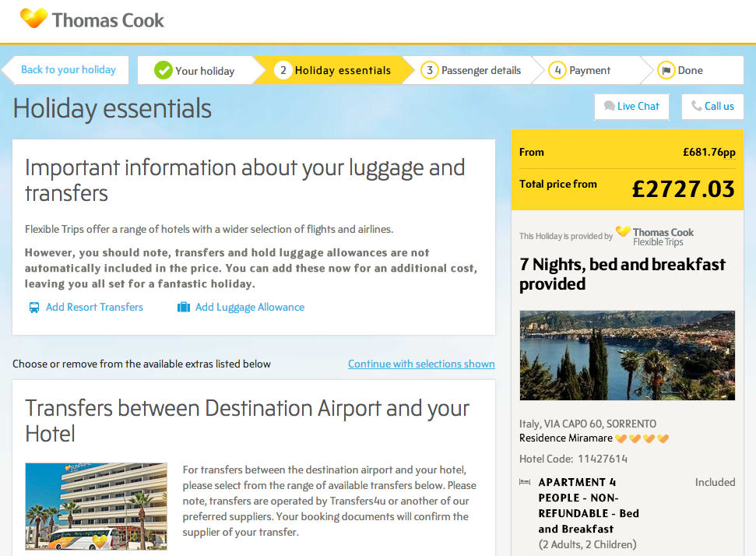Viewport: 756px width, 556px height.
Task: Click the Call us phone icon
Action: point(697,106)
